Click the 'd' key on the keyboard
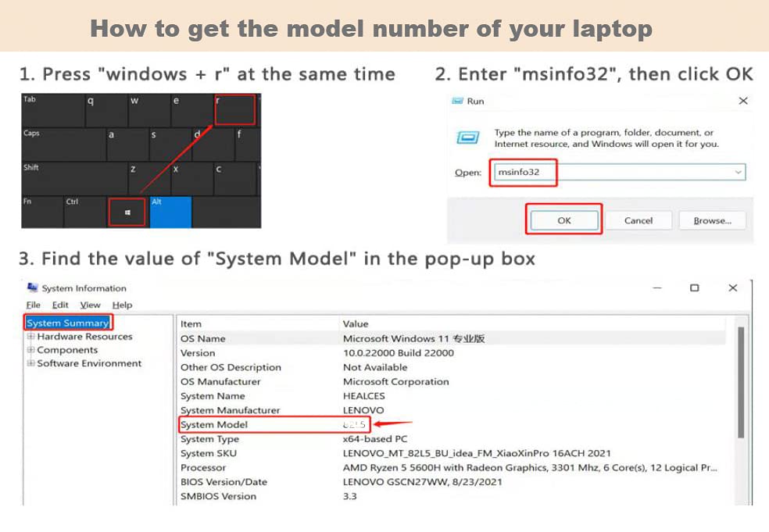This screenshot has width=769, height=532. click(213, 145)
